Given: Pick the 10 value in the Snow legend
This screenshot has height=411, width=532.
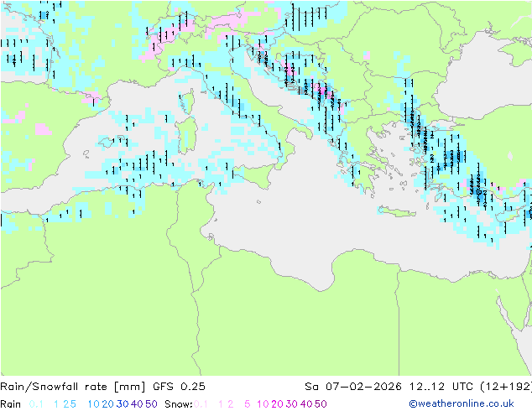Looking at the screenshot, I should (263, 404).
